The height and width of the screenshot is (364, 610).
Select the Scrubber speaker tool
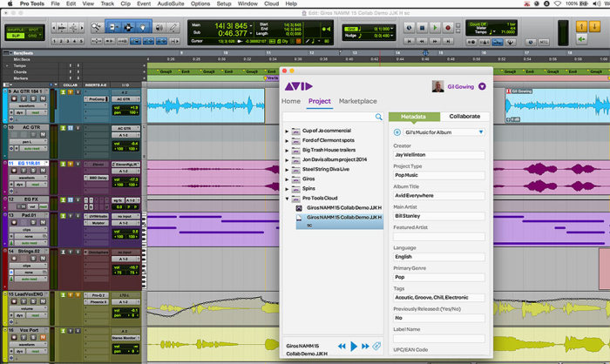pos(159,27)
